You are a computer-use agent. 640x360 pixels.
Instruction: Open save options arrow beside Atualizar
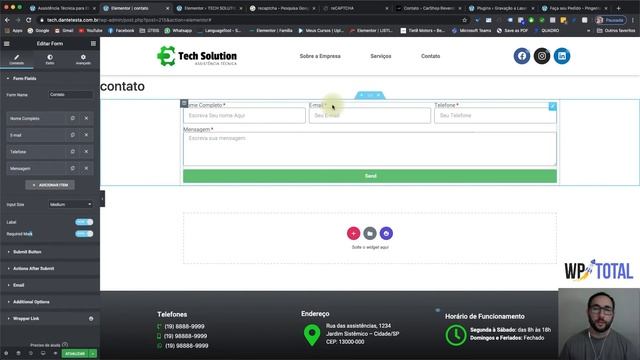click(x=93, y=353)
